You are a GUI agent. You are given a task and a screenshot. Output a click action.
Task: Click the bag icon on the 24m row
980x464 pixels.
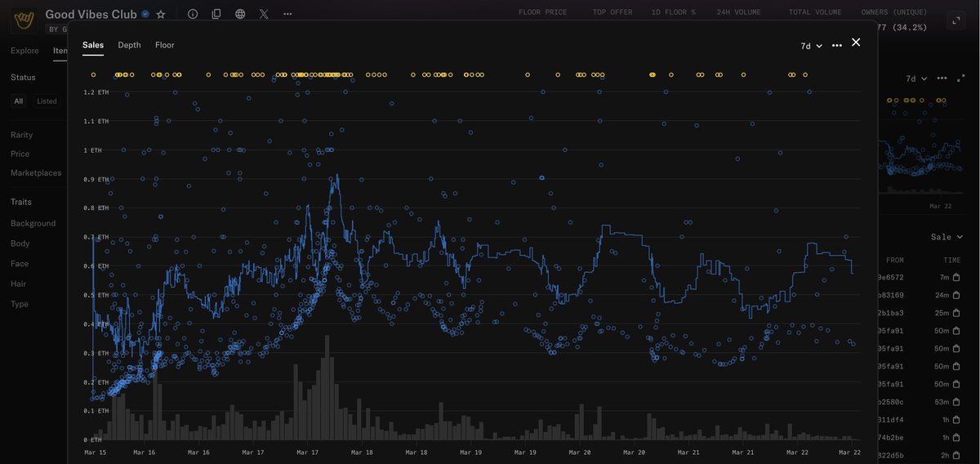pyautogui.click(x=955, y=295)
